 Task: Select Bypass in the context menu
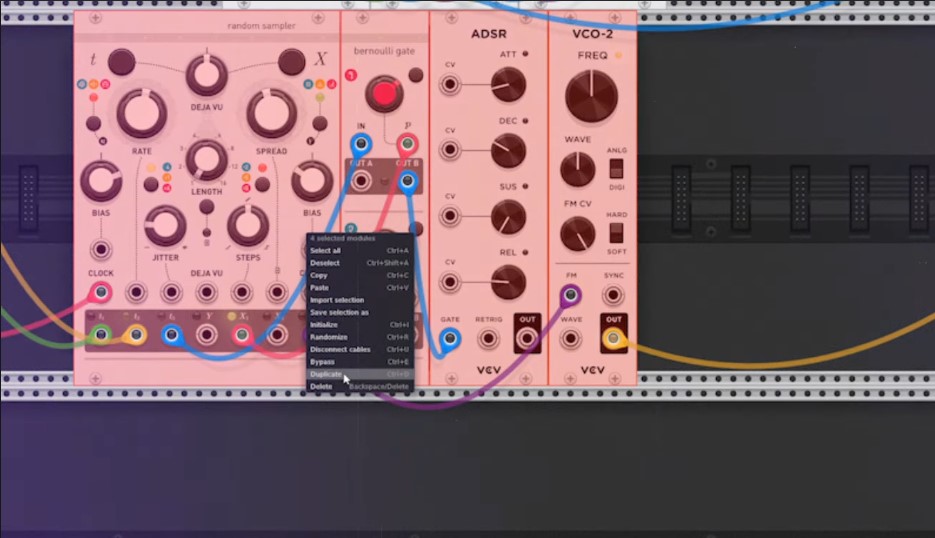click(323, 362)
